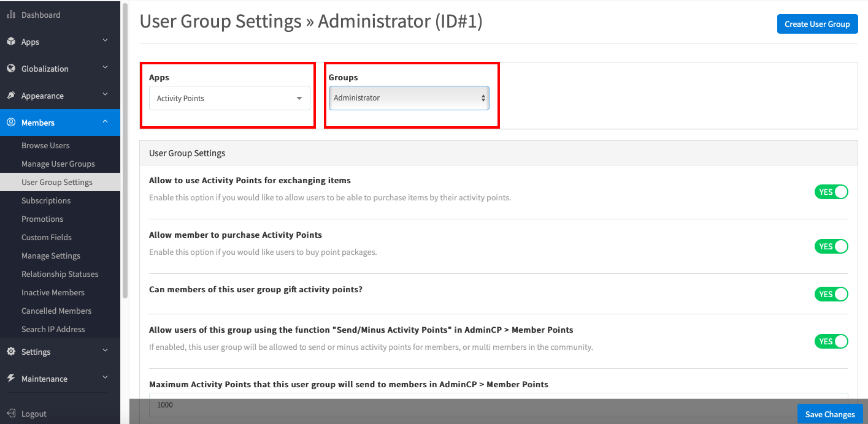Click the sidebar vertical scrollbar
The height and width of the screenshot is (424, 868).
[x=125, y=150]
